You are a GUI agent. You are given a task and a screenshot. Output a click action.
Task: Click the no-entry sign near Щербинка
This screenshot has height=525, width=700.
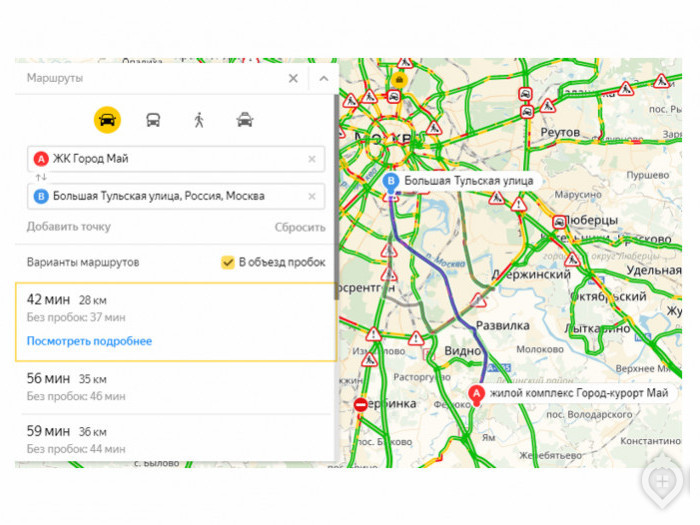(x=361, y=405)
